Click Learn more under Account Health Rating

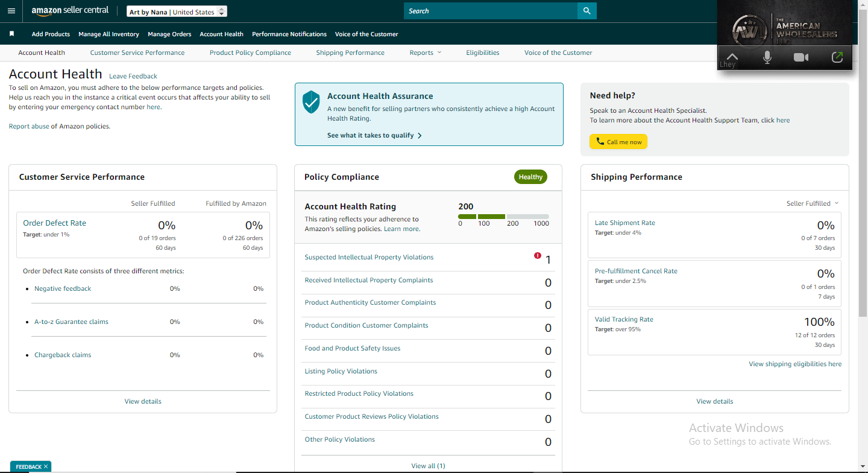tap(401, 229)
